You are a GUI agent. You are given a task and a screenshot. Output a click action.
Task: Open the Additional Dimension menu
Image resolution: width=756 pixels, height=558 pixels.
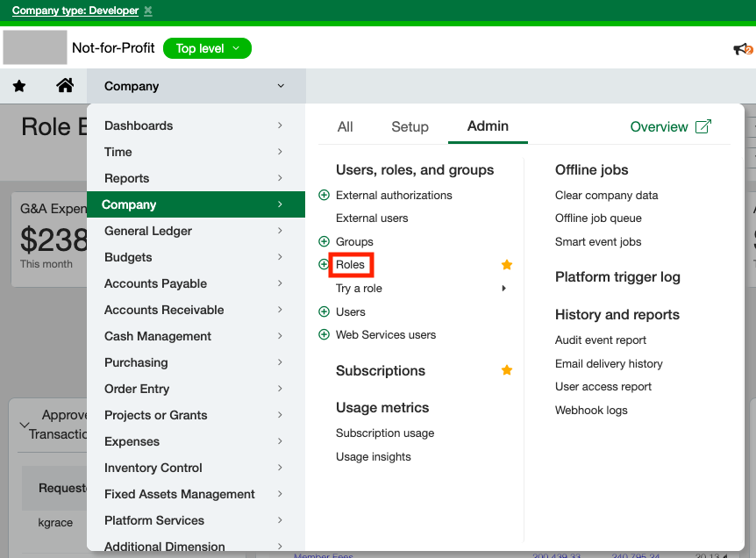click(x=196, y=546)
